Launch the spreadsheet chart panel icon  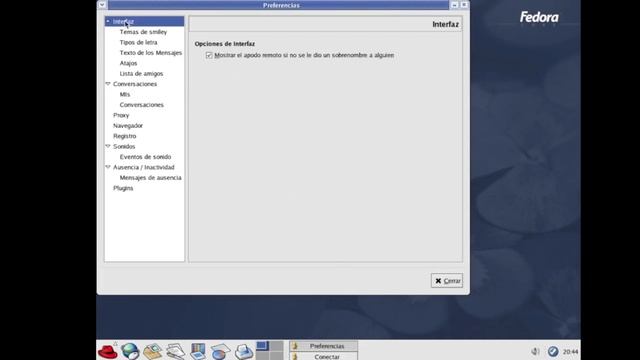[x=221, y=351]
